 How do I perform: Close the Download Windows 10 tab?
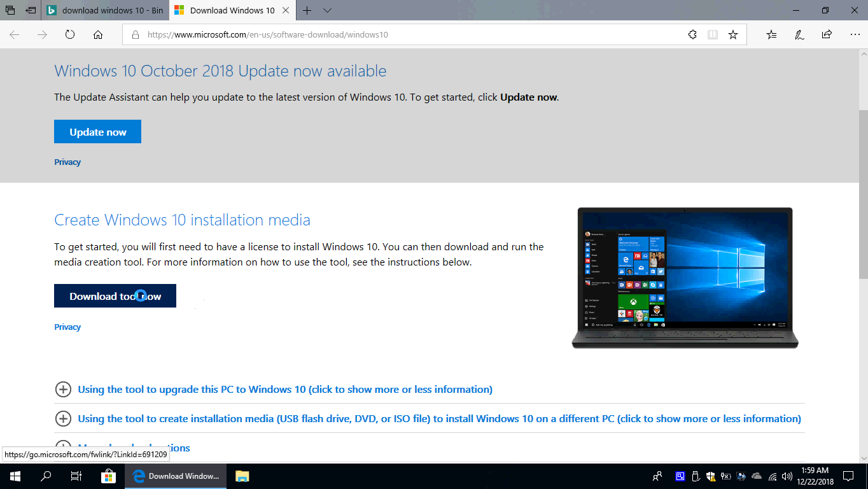(287, 10)
